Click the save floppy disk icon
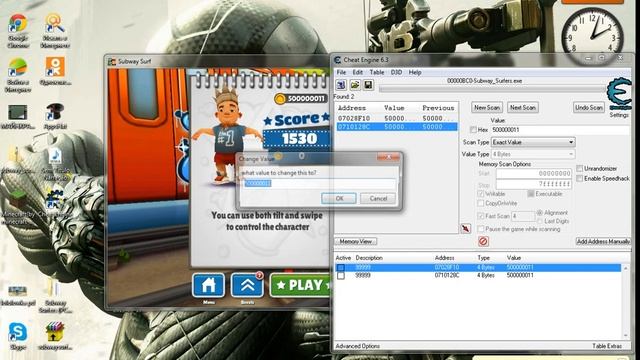The image size is (640, 360). [368, 84]
